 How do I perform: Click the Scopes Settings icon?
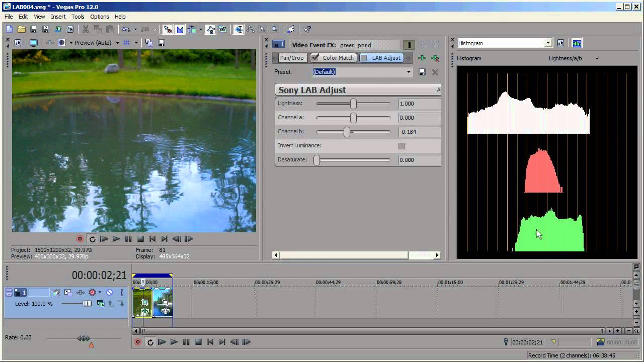pos(561,43)
